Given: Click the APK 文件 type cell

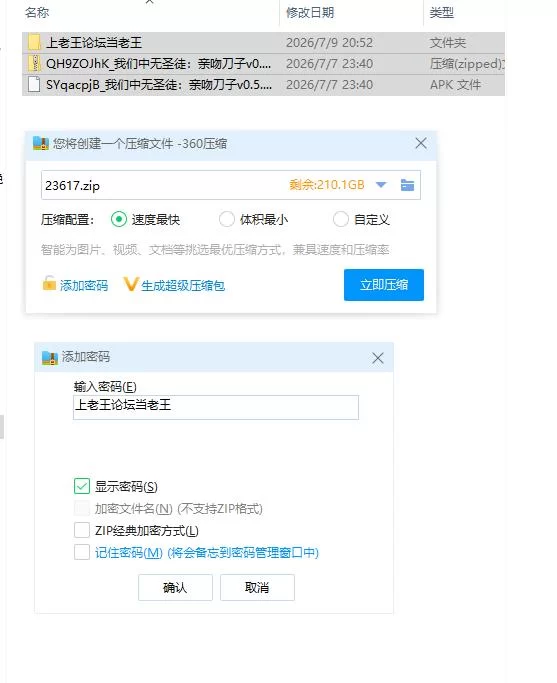Looking at the screenshot, I should point(455,85).
